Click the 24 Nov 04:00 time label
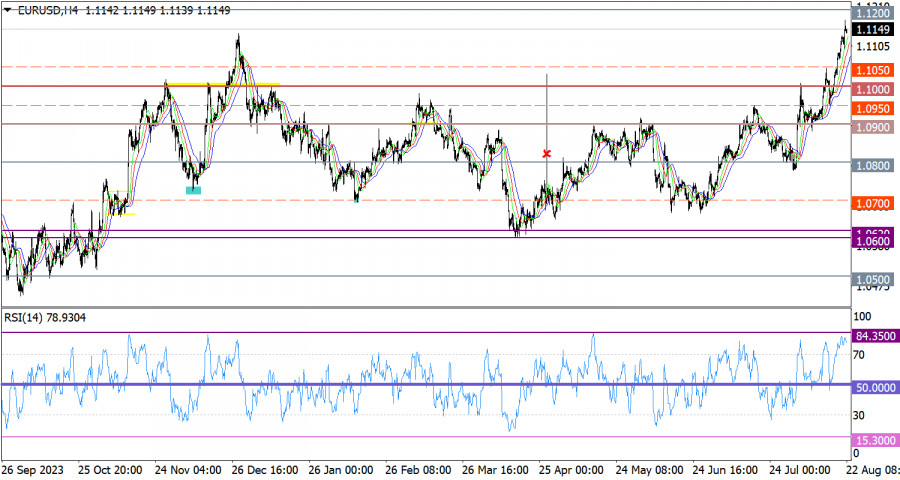This screenshot has width=900, height=480. [x=188, y=470]
